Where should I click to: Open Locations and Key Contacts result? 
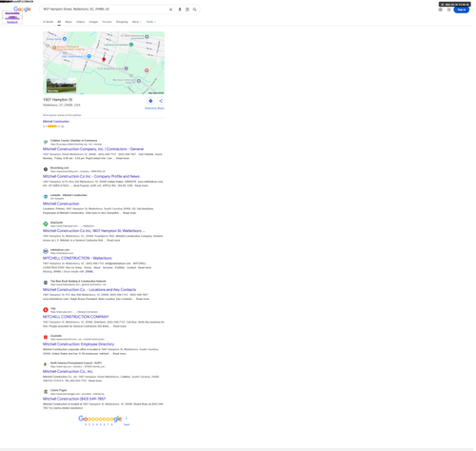point(89,289)
